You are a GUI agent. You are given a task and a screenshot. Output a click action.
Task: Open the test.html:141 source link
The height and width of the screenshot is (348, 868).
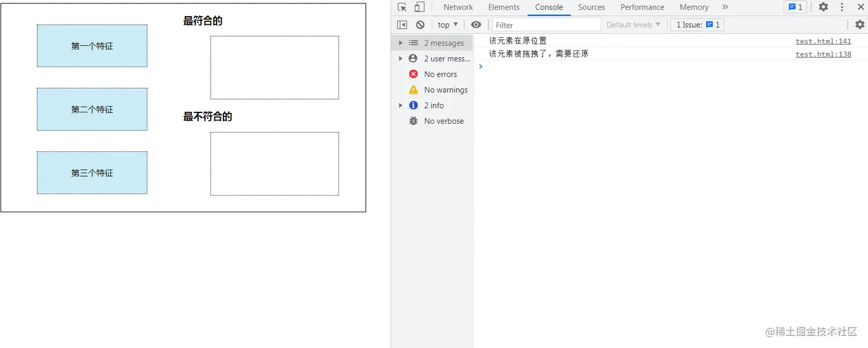click(x=823, y=41)
